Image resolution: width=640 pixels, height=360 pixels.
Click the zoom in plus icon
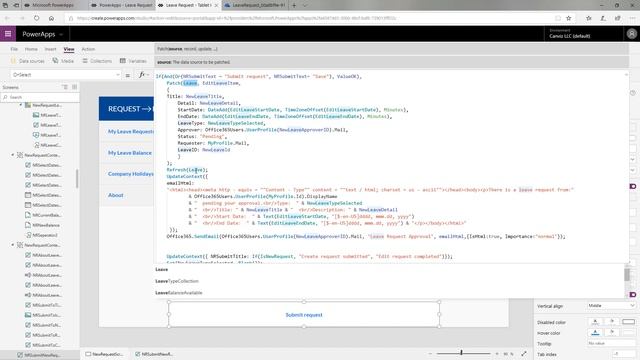pos(497,353)
